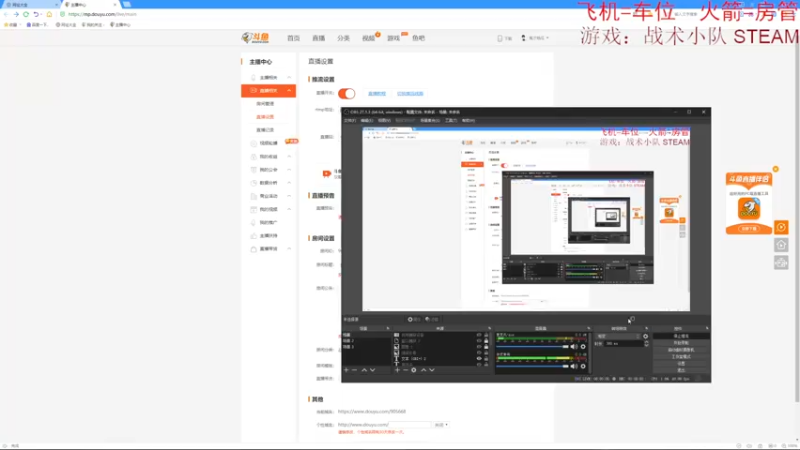
Task: Open settings gear of second OBS mixer channel
Action: click(x=583, y=366)
